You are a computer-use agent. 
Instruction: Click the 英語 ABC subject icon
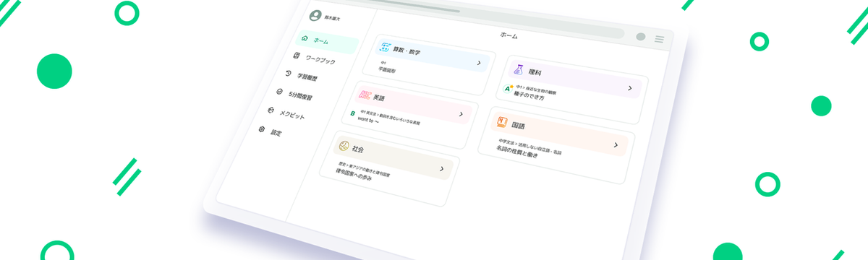(365, 95)
